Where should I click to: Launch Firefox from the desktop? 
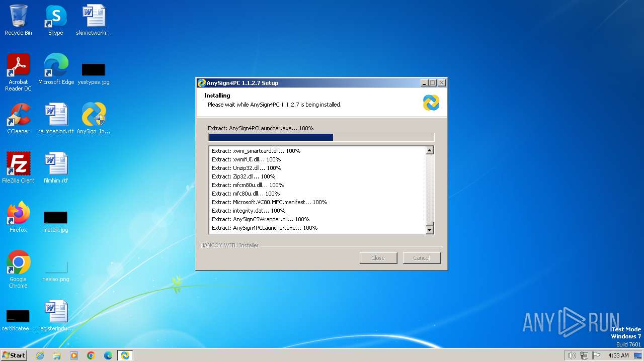(x=18, y=217)
